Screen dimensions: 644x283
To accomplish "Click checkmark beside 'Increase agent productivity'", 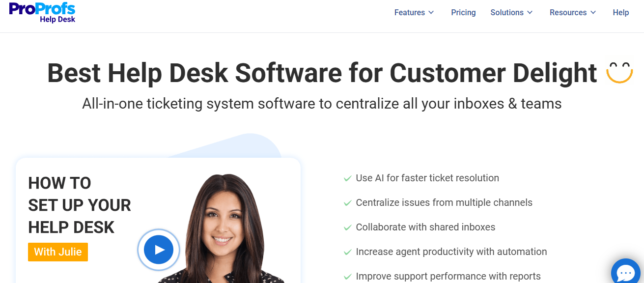I will [347, 252].
